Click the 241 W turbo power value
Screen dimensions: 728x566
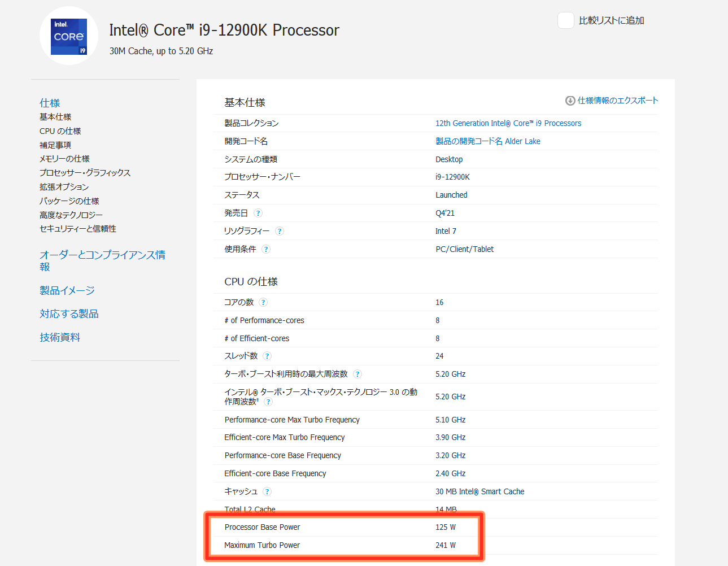[x=446, y=545]
